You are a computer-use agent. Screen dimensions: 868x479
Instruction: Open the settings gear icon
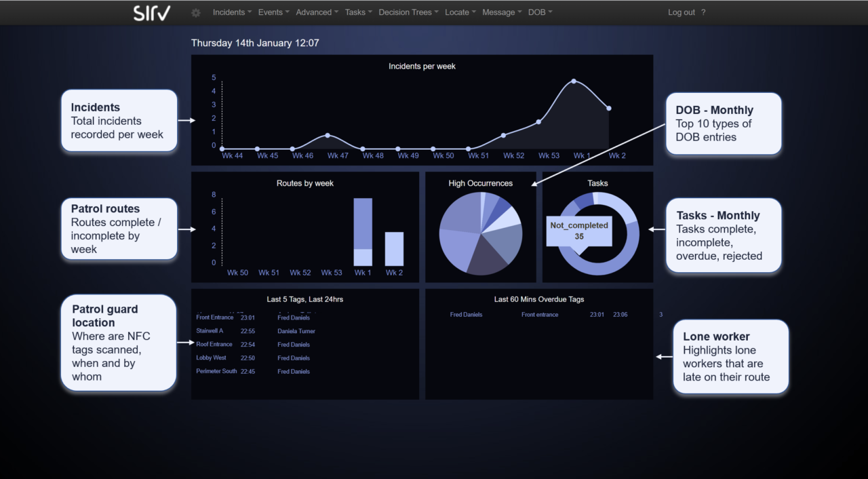point(195,12)
